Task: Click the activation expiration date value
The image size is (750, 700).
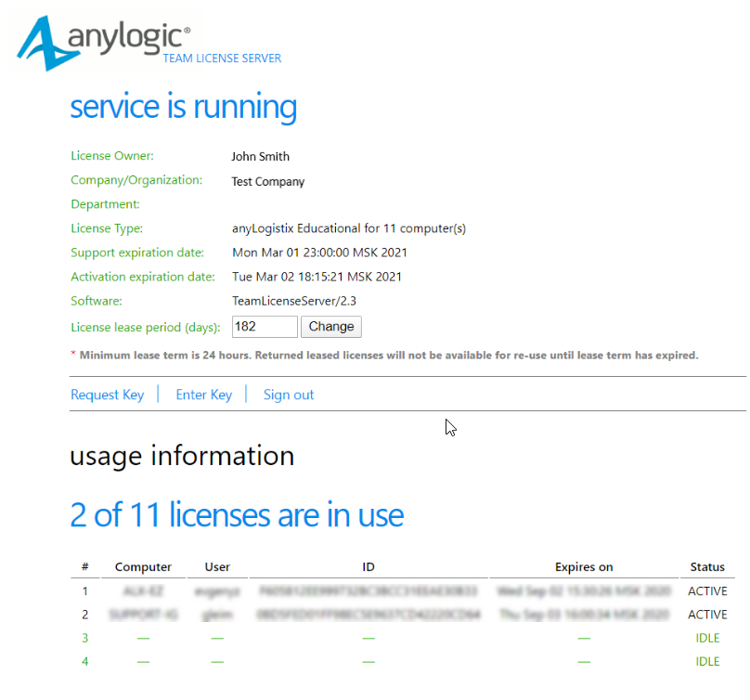Action: point(317,277)
